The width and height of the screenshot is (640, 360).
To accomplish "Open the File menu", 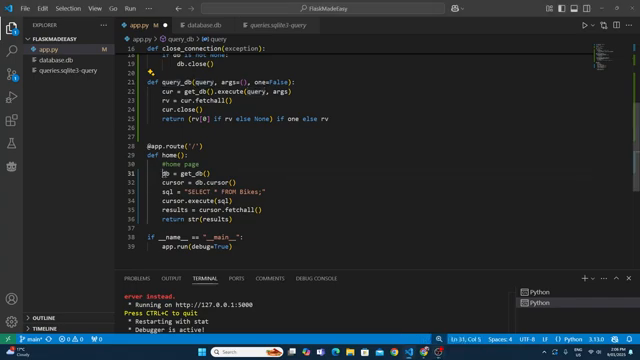I will click(25, 9).
